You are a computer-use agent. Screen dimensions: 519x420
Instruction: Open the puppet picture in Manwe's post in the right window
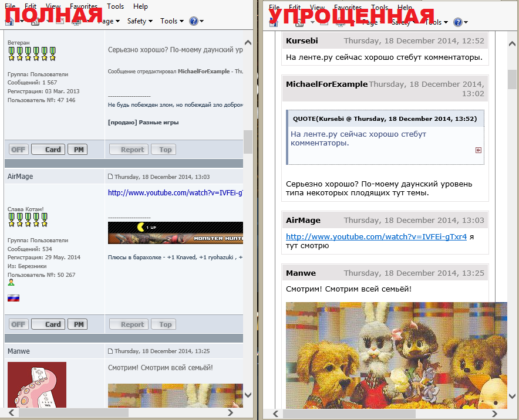point(396,355)
